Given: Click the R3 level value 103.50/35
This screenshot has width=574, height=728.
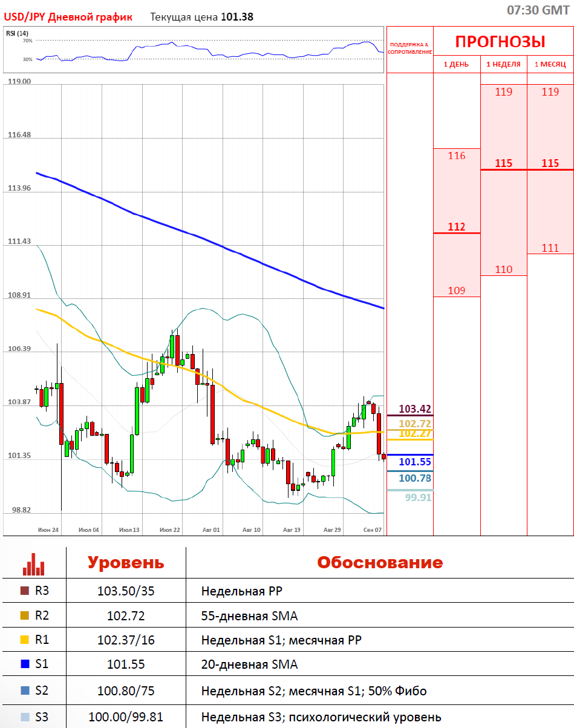Looking at the screenshot, I should click(126, 591).
